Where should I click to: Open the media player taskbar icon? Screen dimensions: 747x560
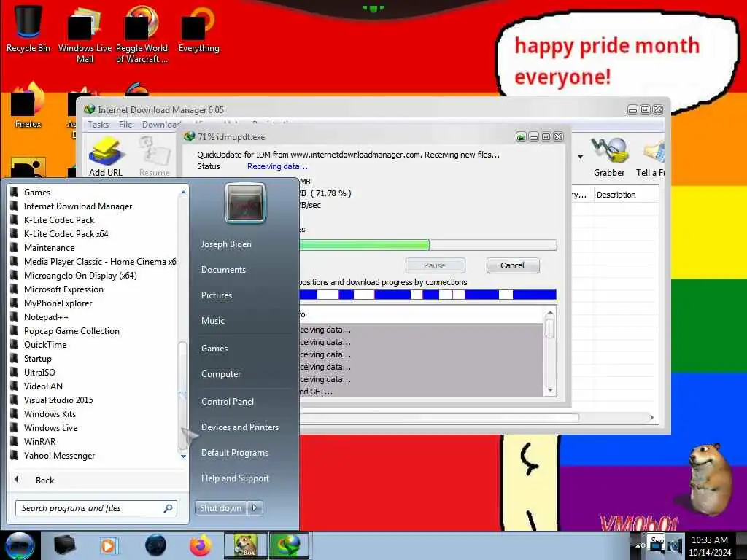point(108,545)
